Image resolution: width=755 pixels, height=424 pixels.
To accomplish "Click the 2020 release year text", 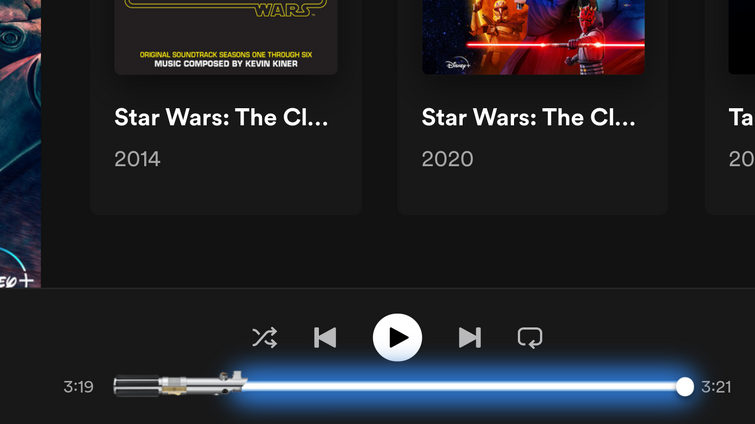I will coord(447,159).
